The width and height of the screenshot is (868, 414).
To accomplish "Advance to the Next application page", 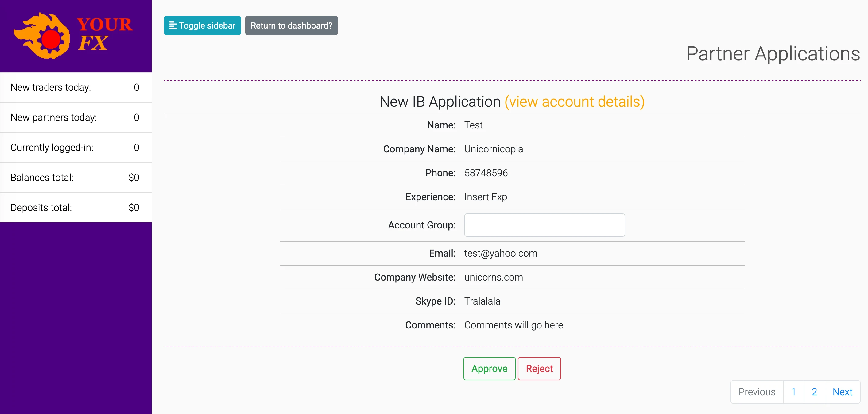I will tap(842, 392).
